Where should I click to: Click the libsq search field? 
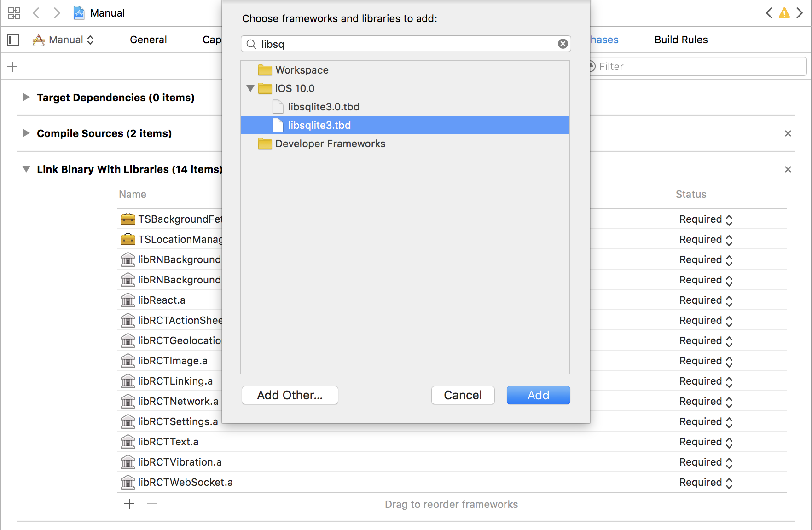coord(406,44)
